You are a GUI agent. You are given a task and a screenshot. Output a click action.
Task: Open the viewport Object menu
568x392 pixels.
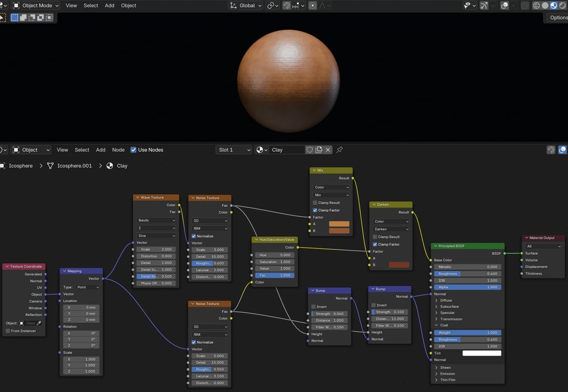[129, 6]
